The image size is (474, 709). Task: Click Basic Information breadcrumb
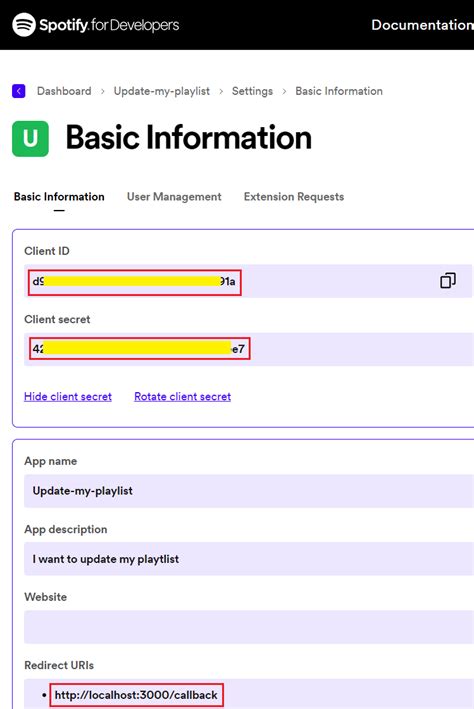(339, 91)
